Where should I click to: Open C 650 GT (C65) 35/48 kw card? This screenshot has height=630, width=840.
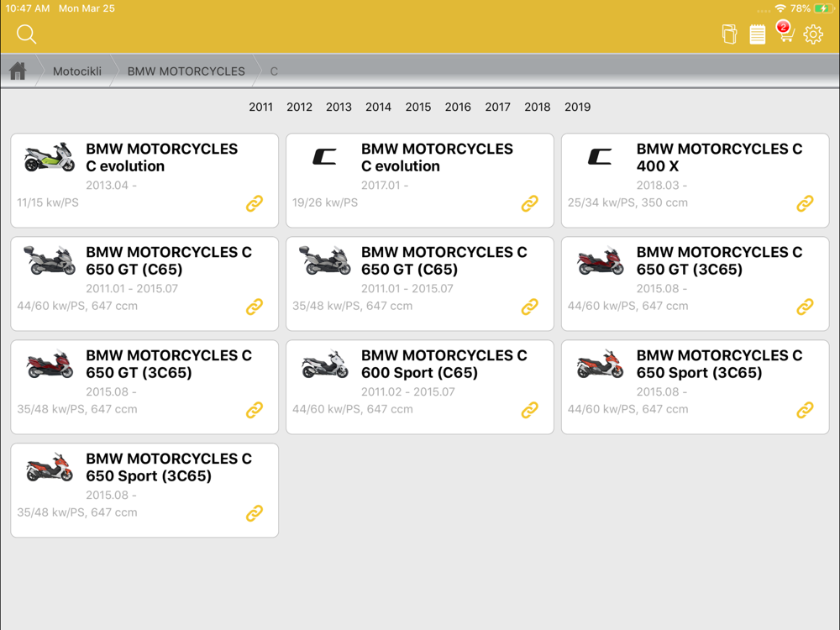[x=420, y=284]
